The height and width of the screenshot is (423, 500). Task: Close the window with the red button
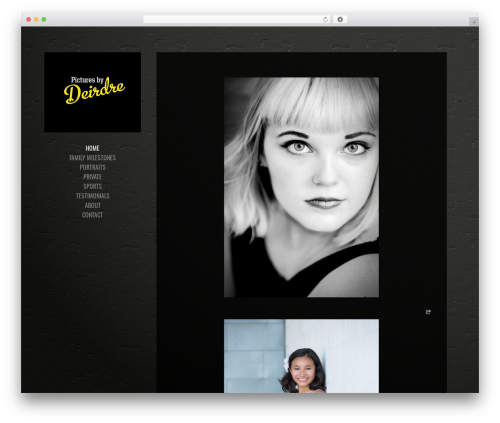coord(29,20)
